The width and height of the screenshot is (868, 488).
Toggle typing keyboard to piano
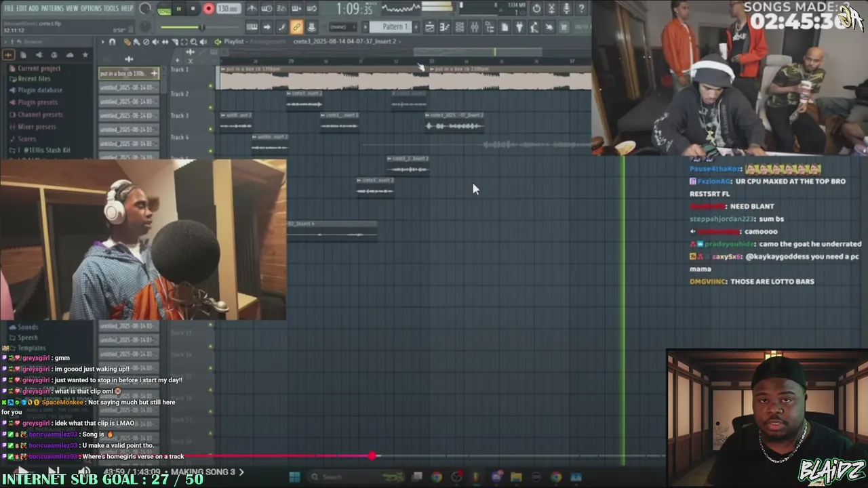(252, 27)
